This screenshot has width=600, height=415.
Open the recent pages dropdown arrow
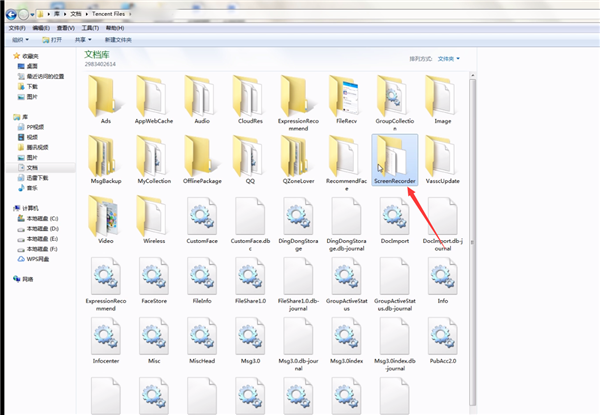33,15
